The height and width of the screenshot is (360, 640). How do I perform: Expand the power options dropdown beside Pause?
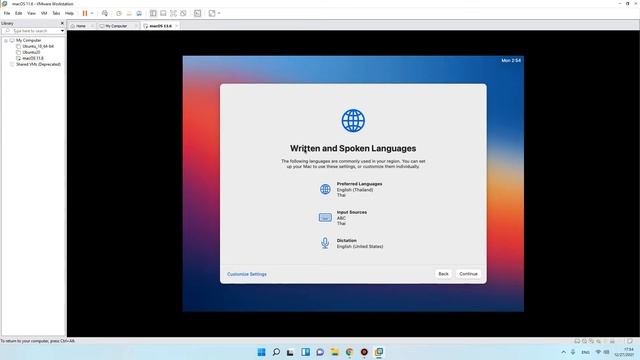(x=92, y=13)
